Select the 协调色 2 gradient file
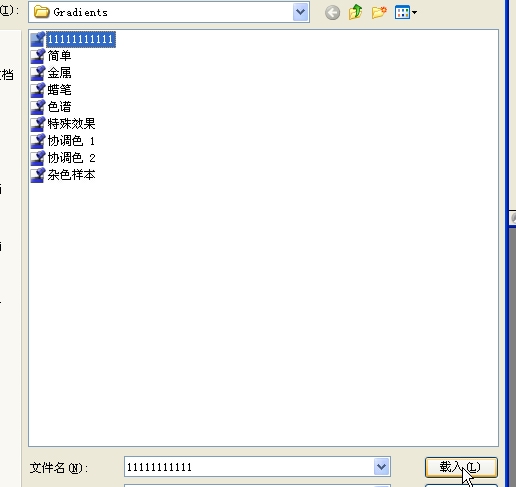The image size is (516, 487). pos(63,158)
